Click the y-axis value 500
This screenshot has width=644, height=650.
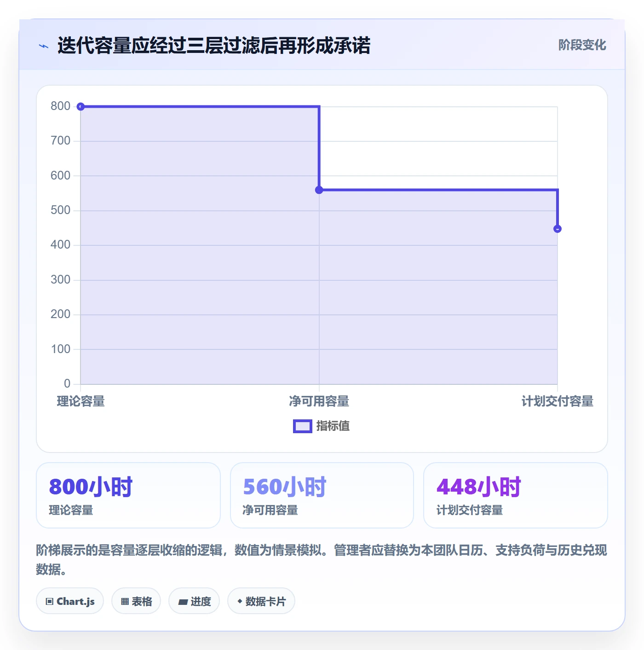(60, 210)
